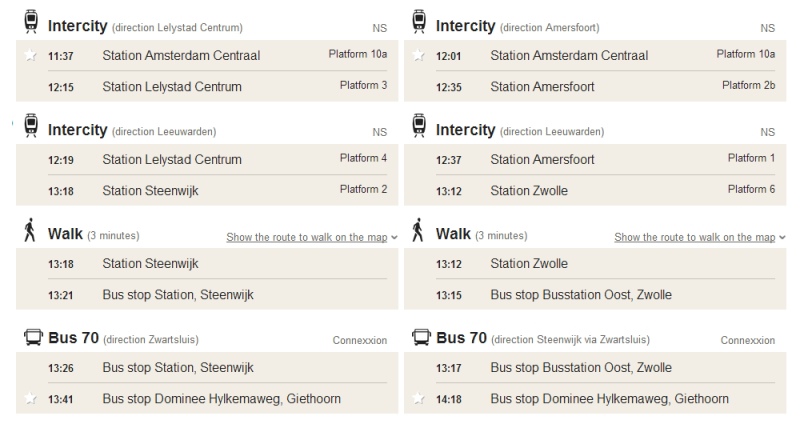Click walking person icon above Station Zwolle
The image size is (800, 424).
pyautogui.click(x=418, y=230)
